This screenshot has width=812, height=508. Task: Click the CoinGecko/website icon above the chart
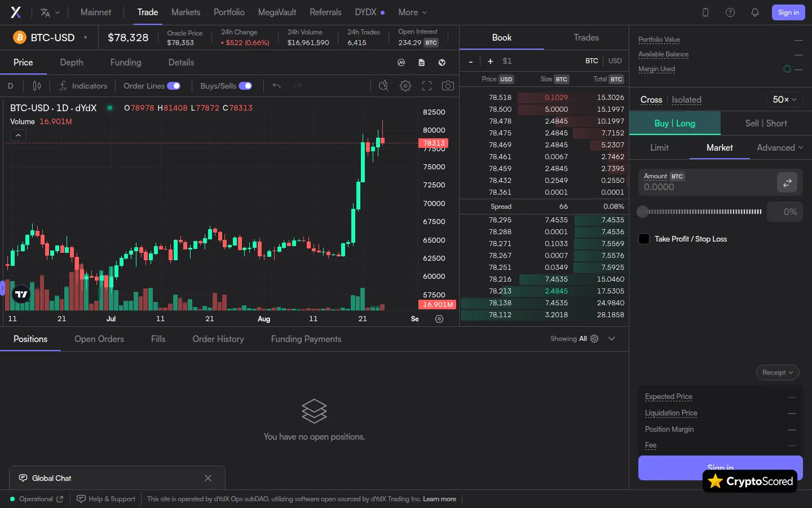(x=442, y=63)
